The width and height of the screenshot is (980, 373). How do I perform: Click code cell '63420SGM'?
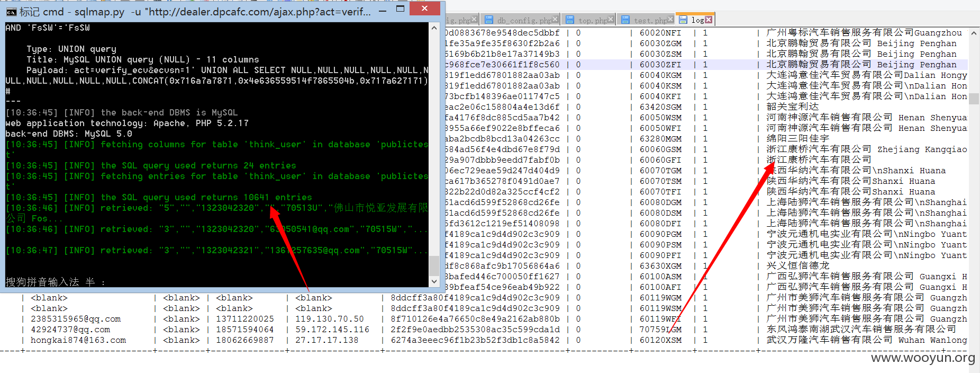click(660, 107)
